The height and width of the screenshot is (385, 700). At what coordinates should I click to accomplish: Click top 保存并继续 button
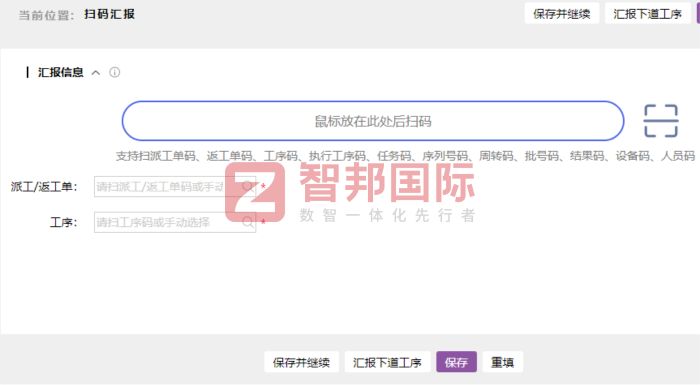pyautogui.click(x=562, y=14)
